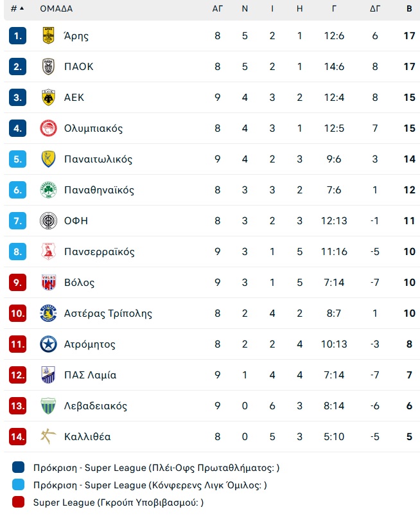The width and height of the screenshot is (420, 523).
Task: Click the dark blue championship playoffs swatch
Action: tap(19, 467)
